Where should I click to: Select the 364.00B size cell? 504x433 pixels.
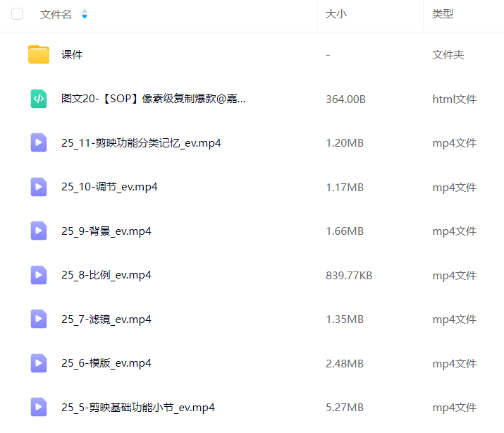pyautogui.click(x=345, y=99)
